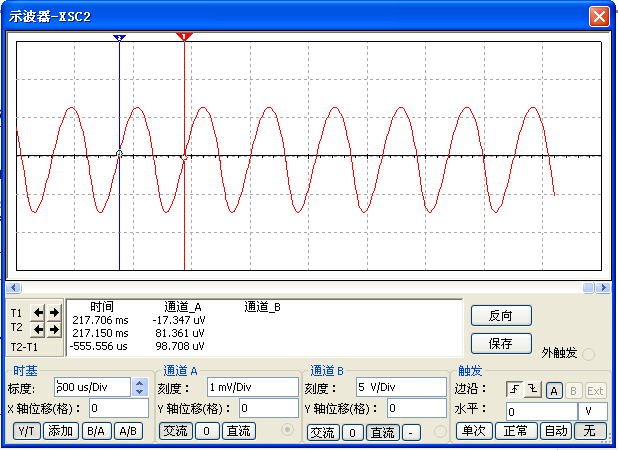Set trigger source to channel A

click(554, 390)
